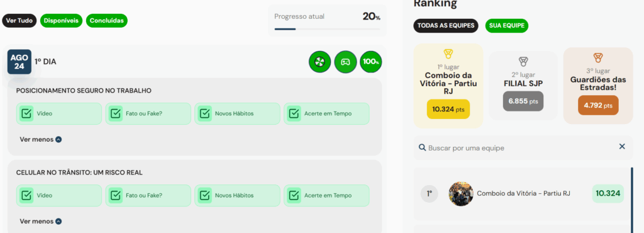Image resolution: width=644 pixels, height=233 pixels.
Task: Click the bronze medal icon for 3º lugar
Action: (x=598, y=58)
